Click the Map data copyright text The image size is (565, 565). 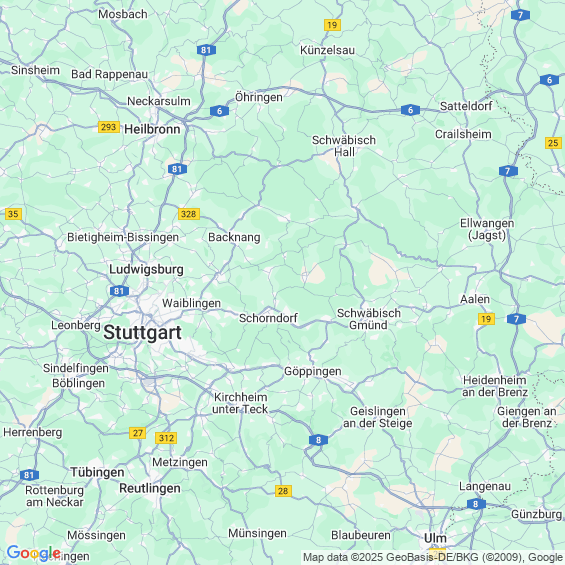point(433,557)
